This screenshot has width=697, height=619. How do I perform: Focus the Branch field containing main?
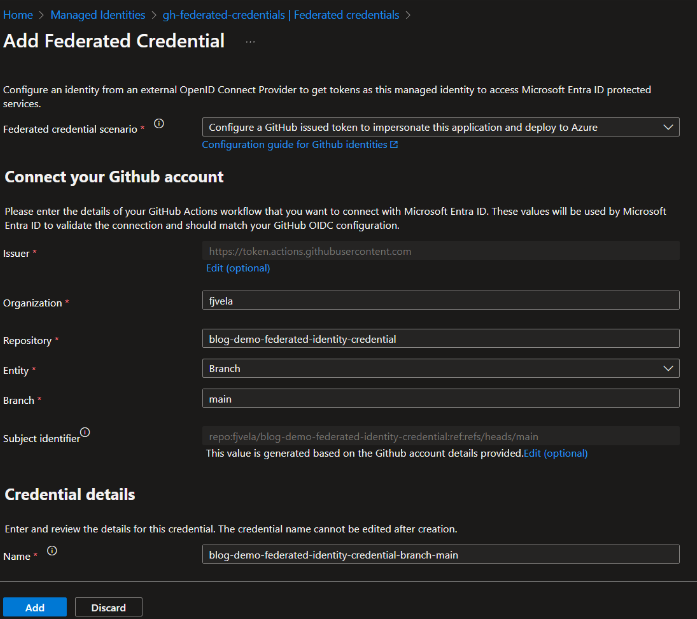pyautogui.click(x=441, y=398)
